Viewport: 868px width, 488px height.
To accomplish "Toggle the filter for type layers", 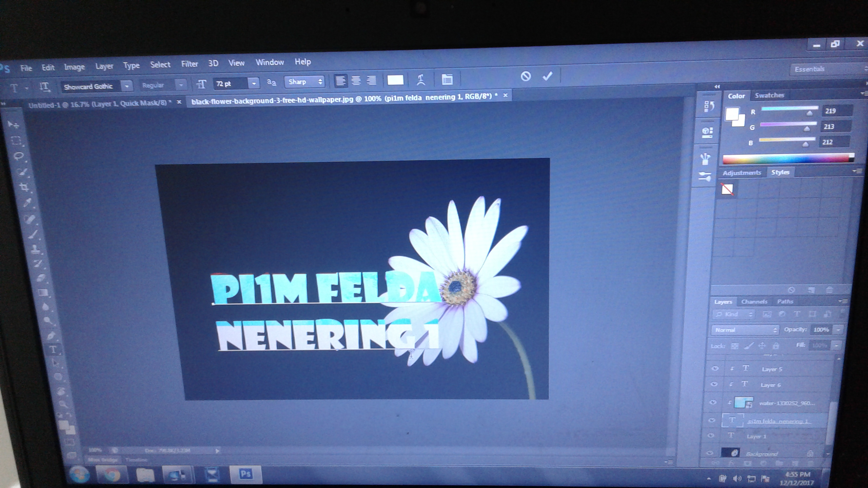I will pos(797,314).
